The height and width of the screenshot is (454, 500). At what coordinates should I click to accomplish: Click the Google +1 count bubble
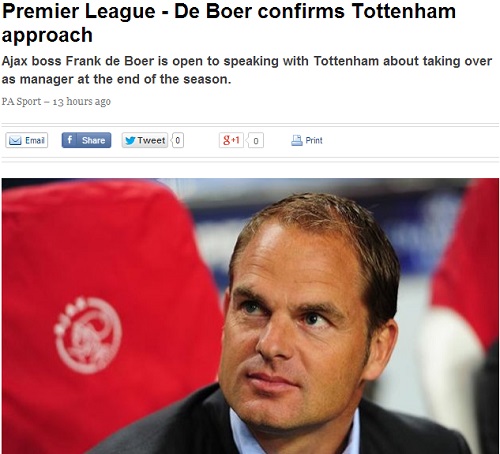[x=255, y=140]
